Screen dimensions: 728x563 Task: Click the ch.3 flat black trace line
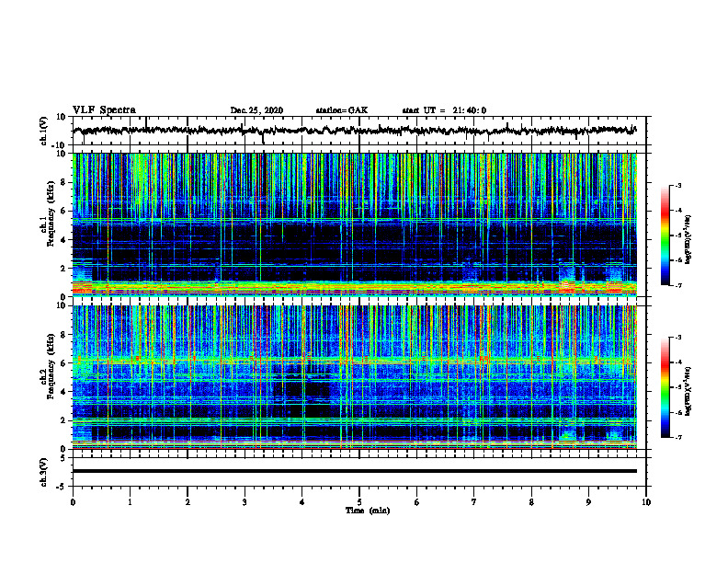pyautogui.click(x=354, y=471)
